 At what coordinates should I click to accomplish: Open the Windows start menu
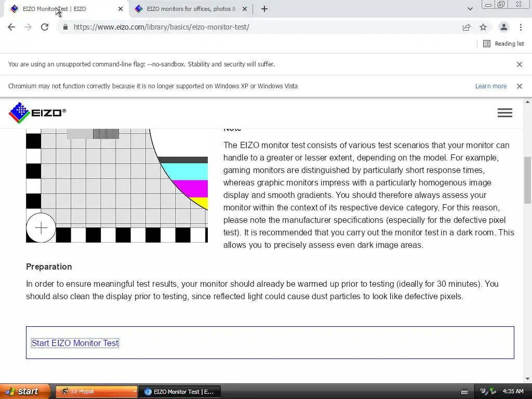point(24,391)
